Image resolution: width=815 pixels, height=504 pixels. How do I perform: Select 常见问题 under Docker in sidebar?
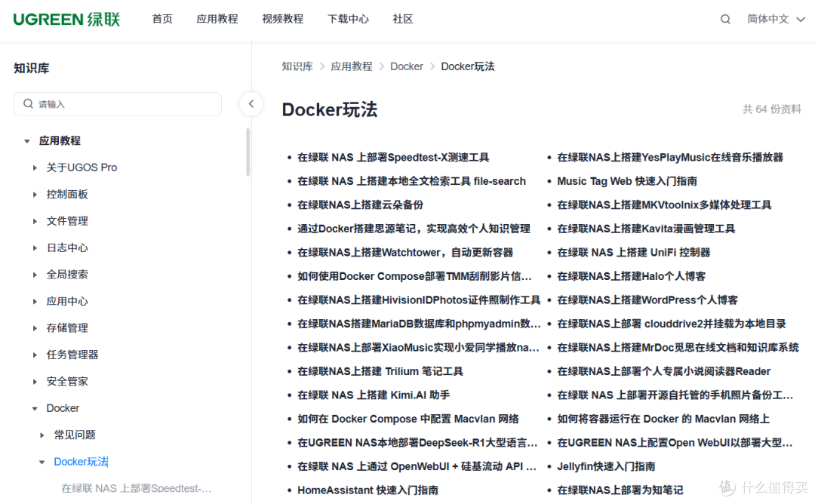pos(75,435)
